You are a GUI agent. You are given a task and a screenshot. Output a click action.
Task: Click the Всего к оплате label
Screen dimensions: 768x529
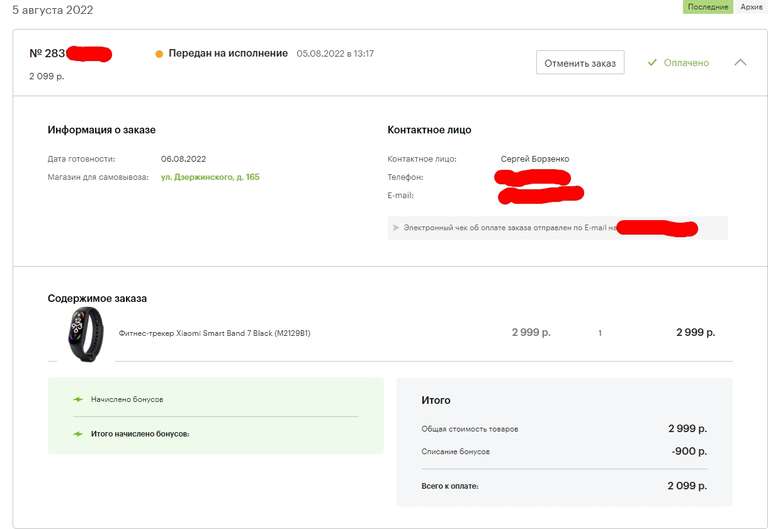[x=450, y=486]
